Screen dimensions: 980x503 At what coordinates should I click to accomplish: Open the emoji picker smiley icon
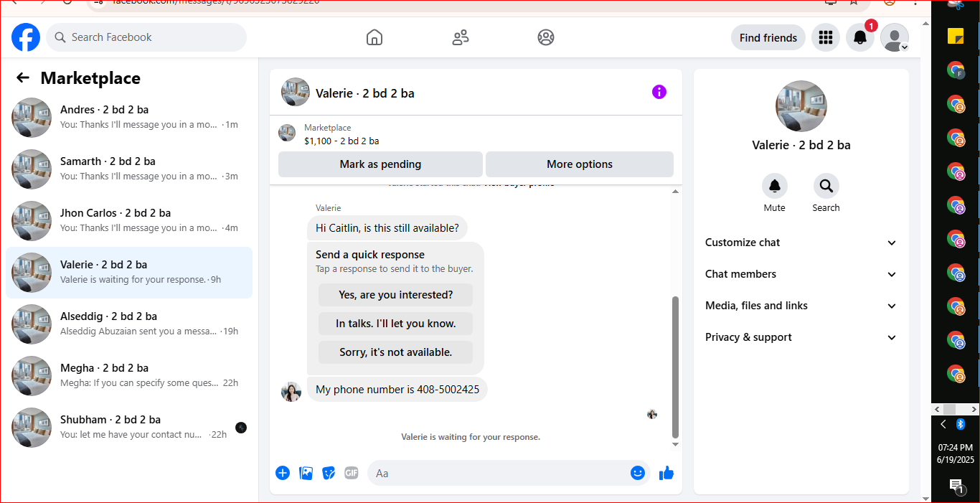(x=638, y=473)
